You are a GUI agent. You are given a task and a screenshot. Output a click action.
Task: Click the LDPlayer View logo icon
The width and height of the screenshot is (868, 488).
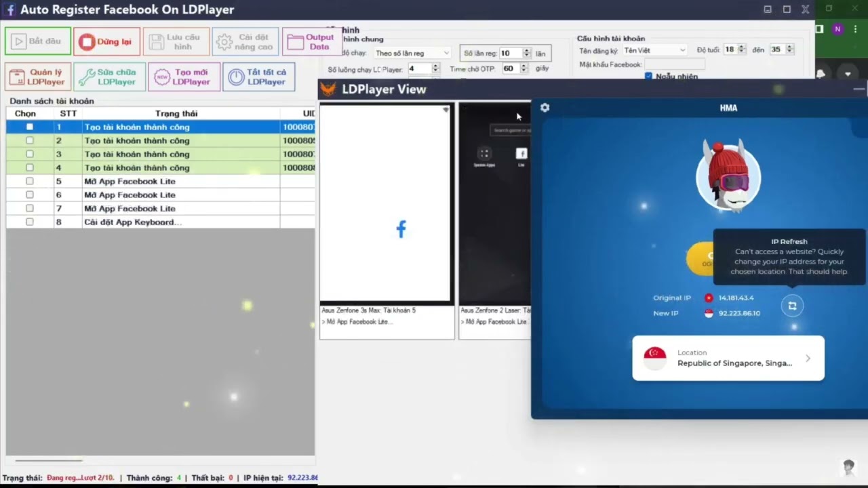click(328, 89)
